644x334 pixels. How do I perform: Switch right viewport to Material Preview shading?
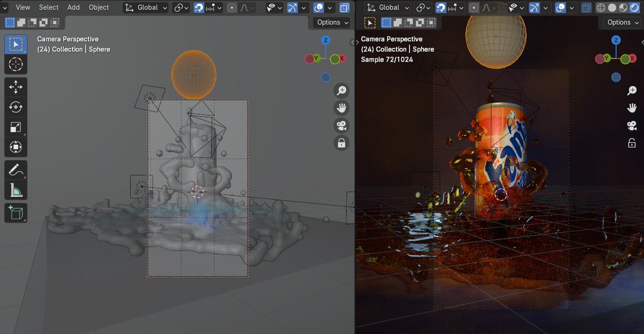[624, 8]
